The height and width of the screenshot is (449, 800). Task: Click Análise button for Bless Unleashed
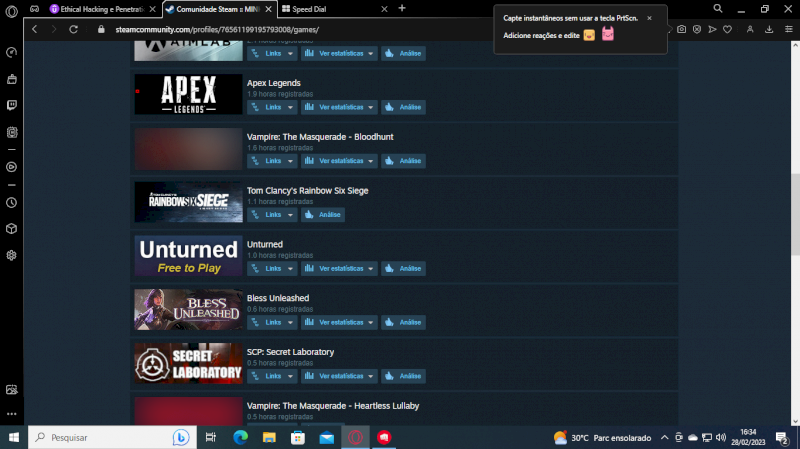[404, 322]
